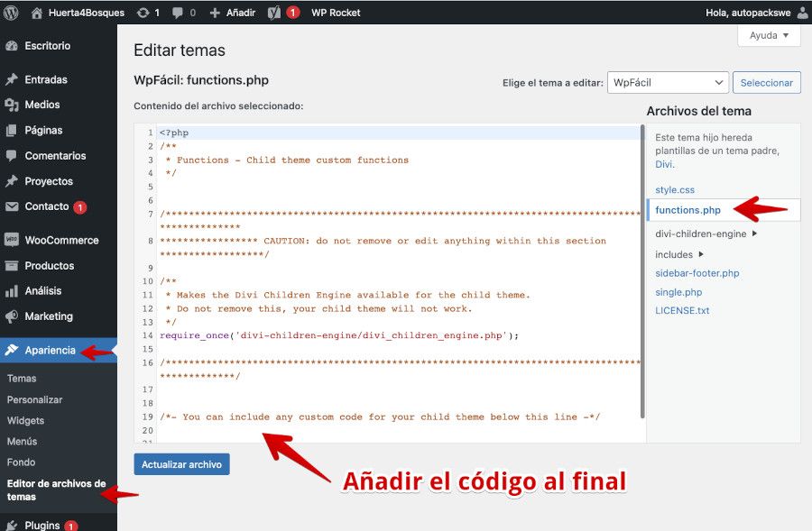Select functions.php in theme files

pos(687,210)
